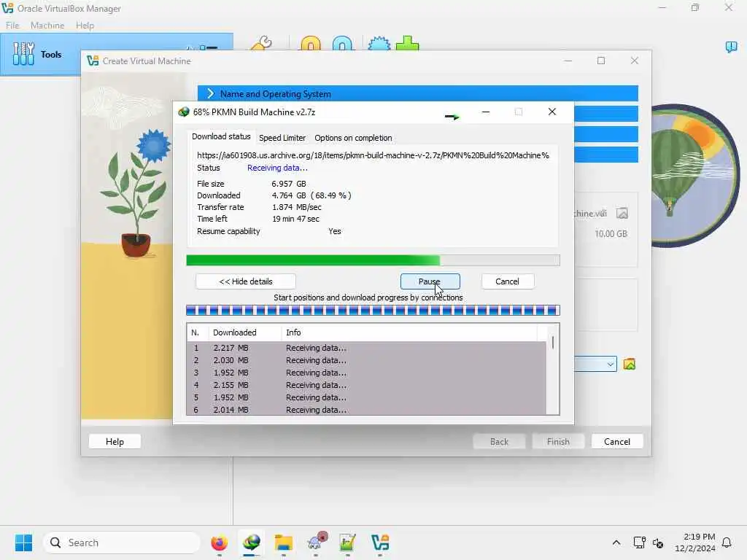The width and height of the screenshot is (747, 560).
Task: Click Cancel in Create Virtual Machine wizard
Action: tap(617, 441)
